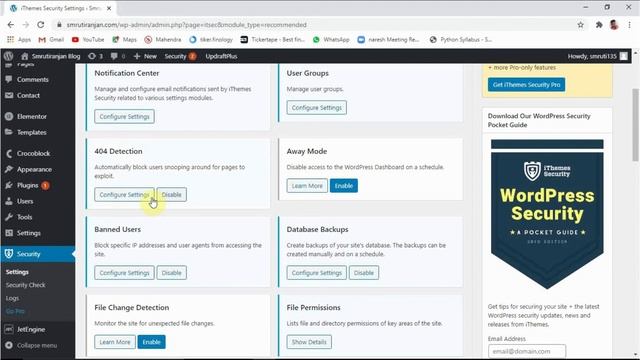Screen dimensions: 640x360
Task: Click Get iThemes Security Pro button
Action: 526,84
